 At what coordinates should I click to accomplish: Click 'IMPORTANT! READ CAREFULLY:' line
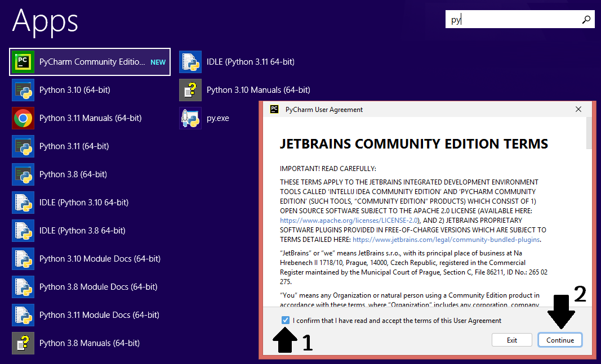pyautogui.click(x=328, y=169)
